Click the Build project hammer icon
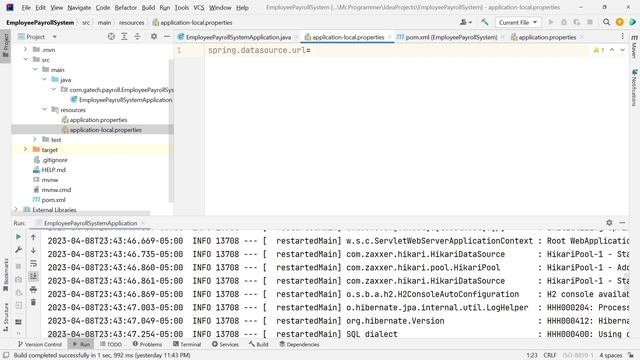Screen dimensions: 640x360 pyautogui.click(x=484, y=22)
